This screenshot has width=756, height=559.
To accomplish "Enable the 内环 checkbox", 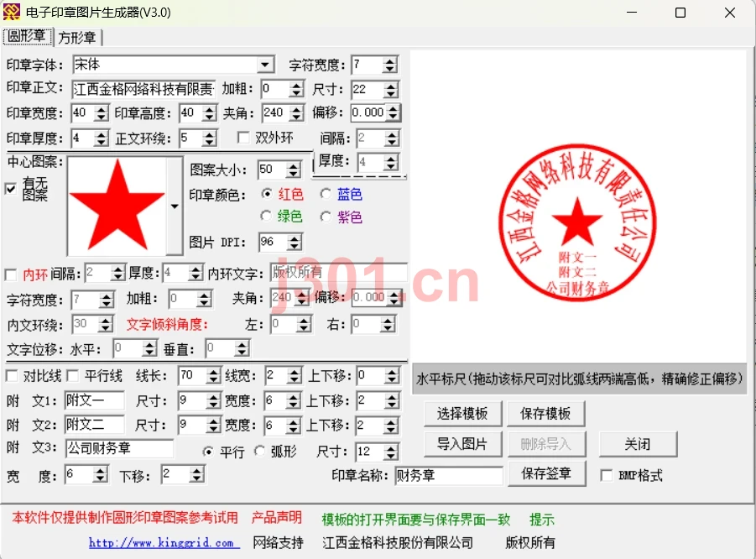I will [11, 275].
